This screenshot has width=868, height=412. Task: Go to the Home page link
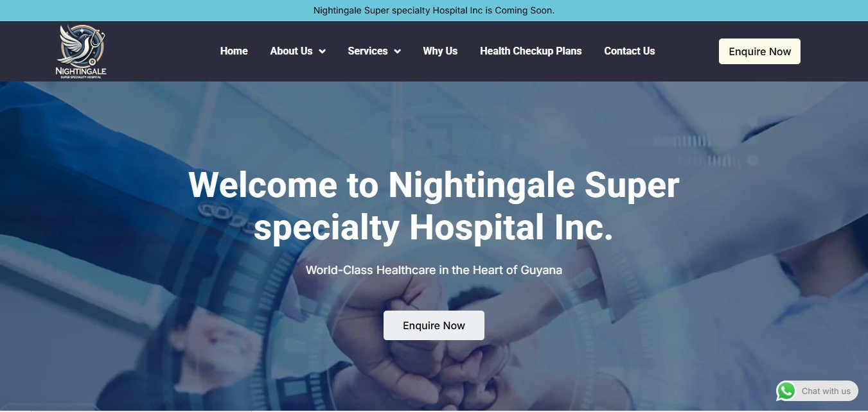(x=234, y=51)
